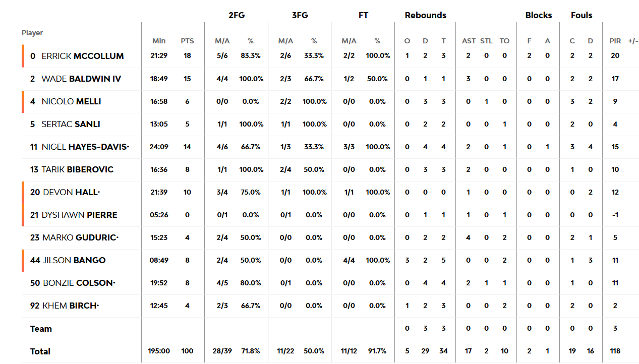Viewport: 639px width, 364px height.
Task: Sort by PTS column header
Action: point(187,41)
